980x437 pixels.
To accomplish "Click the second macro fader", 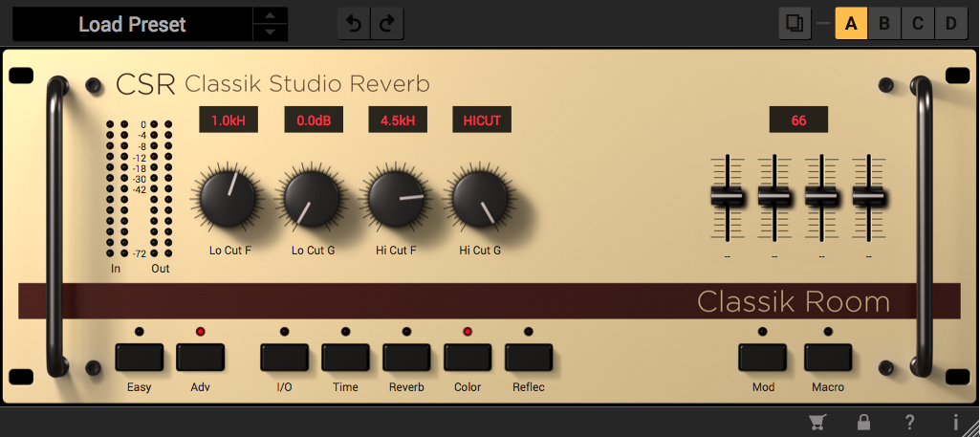I will [x=773, y=198].
